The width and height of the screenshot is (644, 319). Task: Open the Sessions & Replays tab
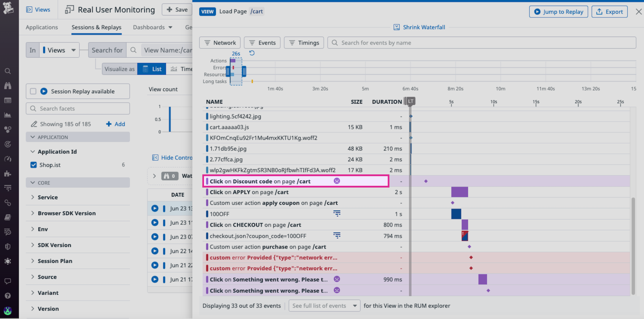[x=96, y=27]
